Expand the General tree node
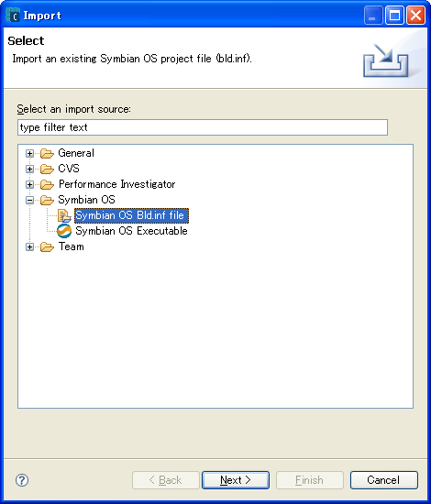This screenshot has width=431, height=504. (29, 154)
